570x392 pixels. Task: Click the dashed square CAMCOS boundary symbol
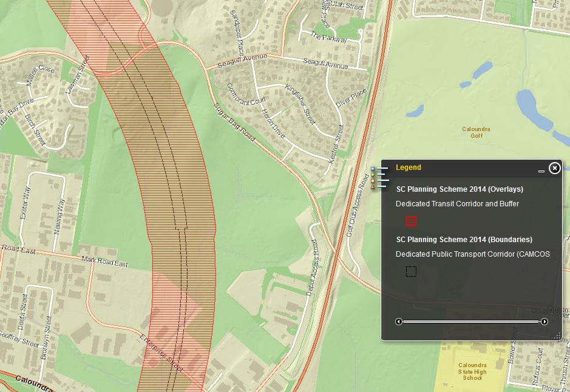coord(411,271)
